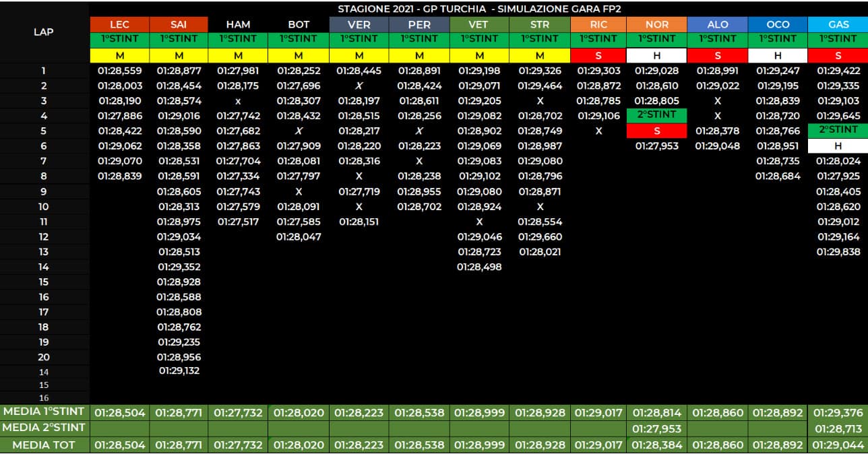Click NOR's 01:27,953 in MEDIA 2°STINT row
The height and width of the screenshot is (454, 868).
[656, 428]
